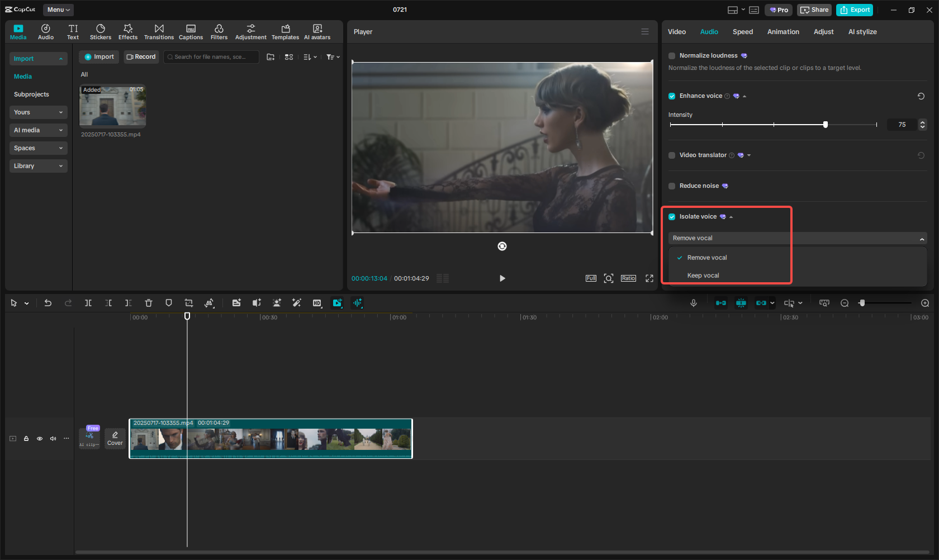The height and width of the screenshot is (560, 939).
Task: Expand the AI media sidebar section
Action: click(x=38, y=130)
